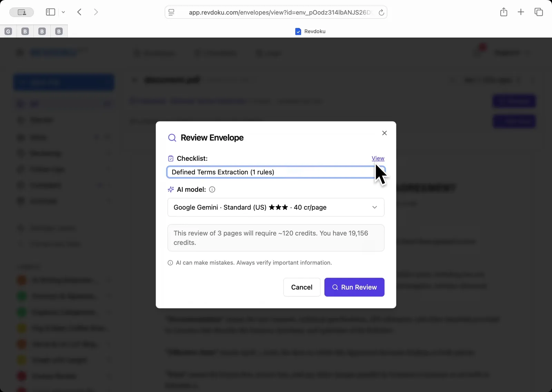Click the Run Review button
Screen dimensions: 552x392
click(x=355, y=287)
